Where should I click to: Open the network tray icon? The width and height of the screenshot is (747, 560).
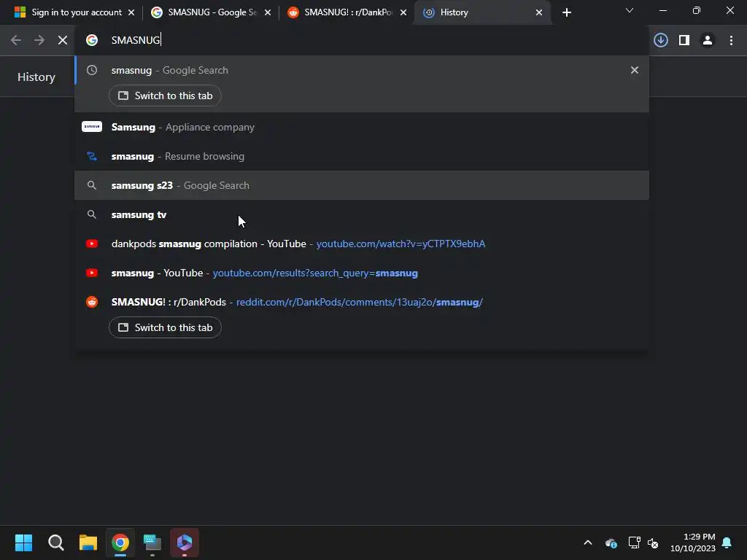coord(634,542)
